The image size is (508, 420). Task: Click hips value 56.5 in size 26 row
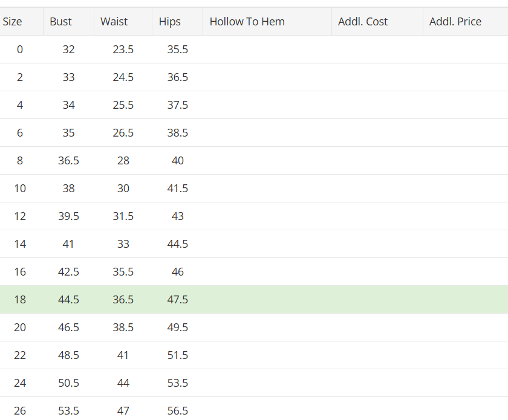[177, 411]
